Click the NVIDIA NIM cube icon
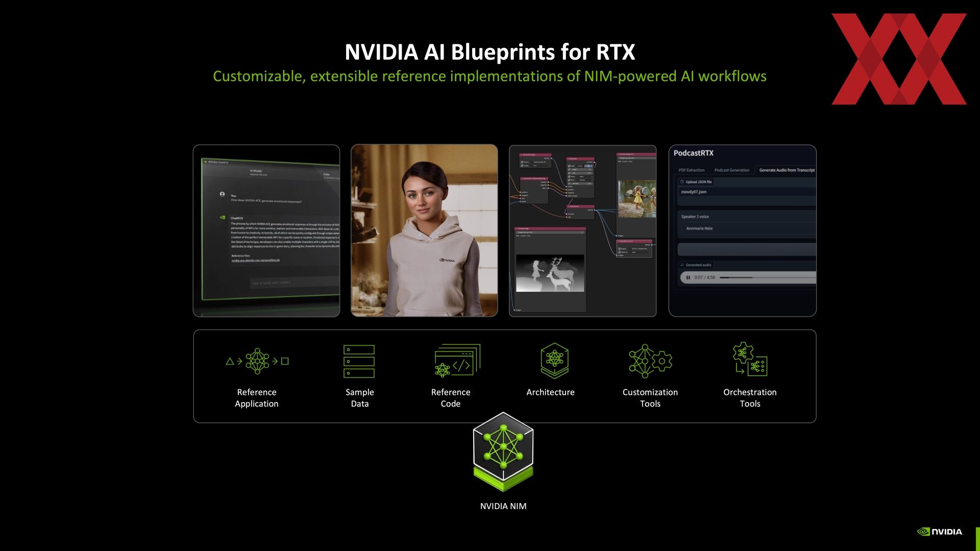 tap(503, 452)
